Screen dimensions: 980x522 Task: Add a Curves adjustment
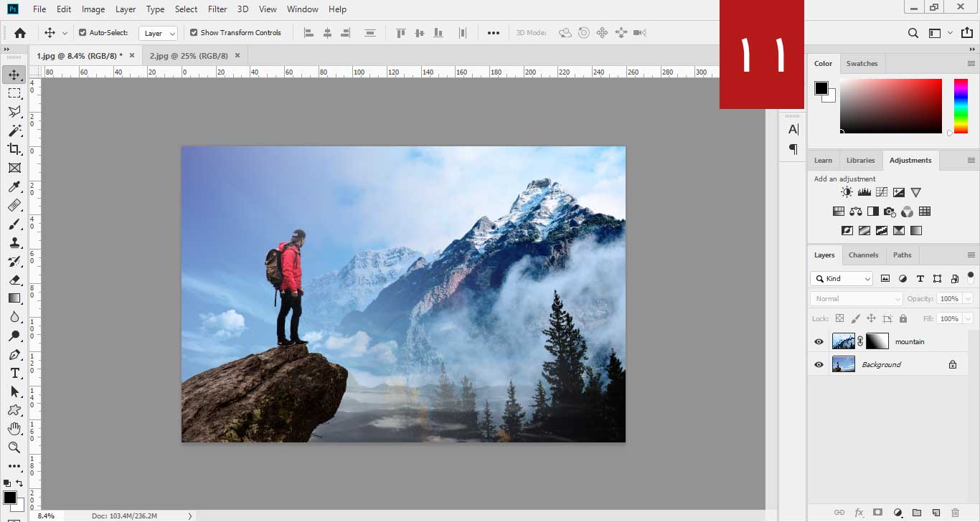881,192
